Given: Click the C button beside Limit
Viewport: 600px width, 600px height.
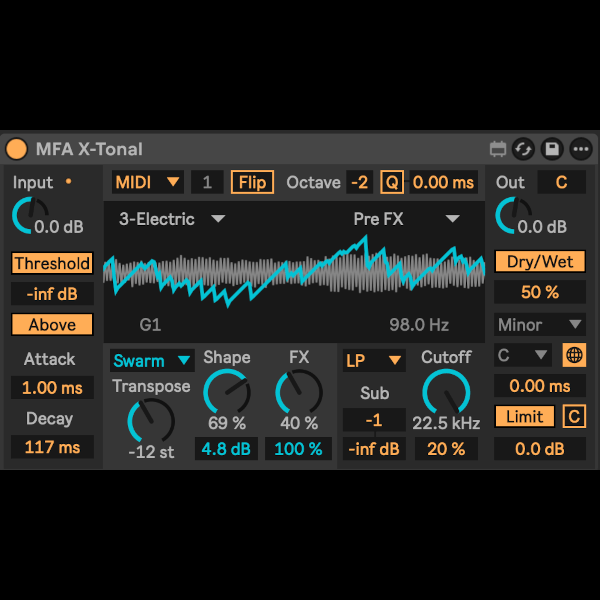Looking at the screenshot, I should (574, 416).
